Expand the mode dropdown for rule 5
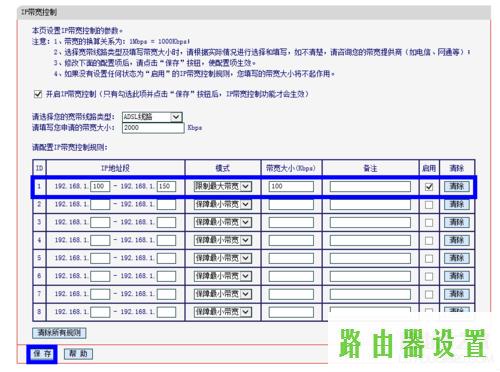Viewport: 500px width, 372px height. pyautogui.click(x=223, y=258)
